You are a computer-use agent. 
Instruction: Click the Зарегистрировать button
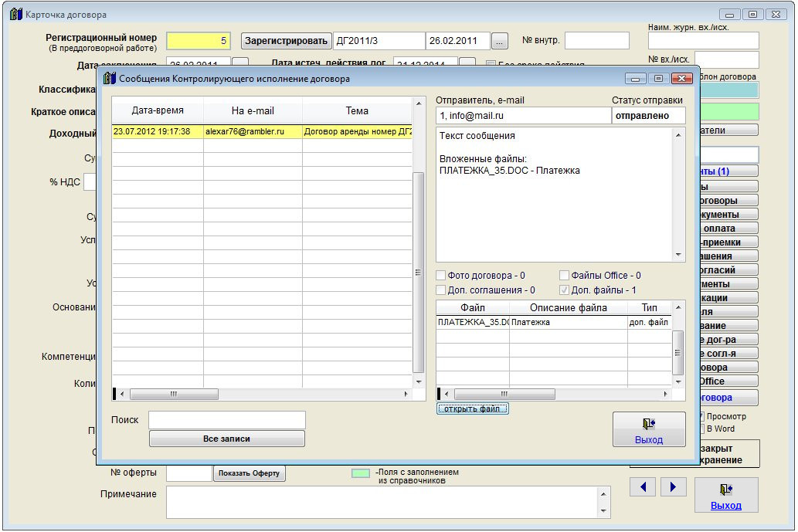[286, 40]
